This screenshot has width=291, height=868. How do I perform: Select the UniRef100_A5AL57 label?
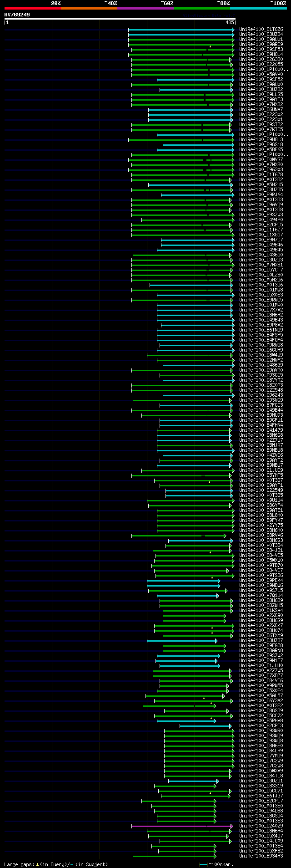pyautogui.click(x=261, y=696)
